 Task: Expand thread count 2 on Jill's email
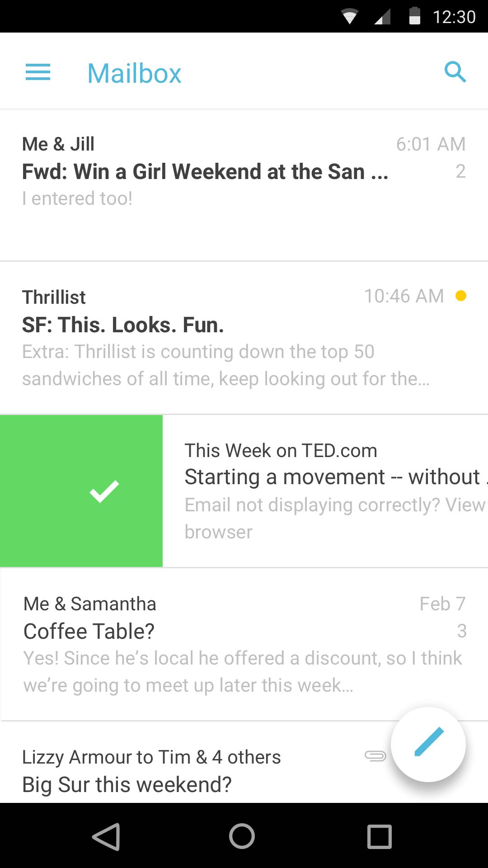[x=460, y=171]
